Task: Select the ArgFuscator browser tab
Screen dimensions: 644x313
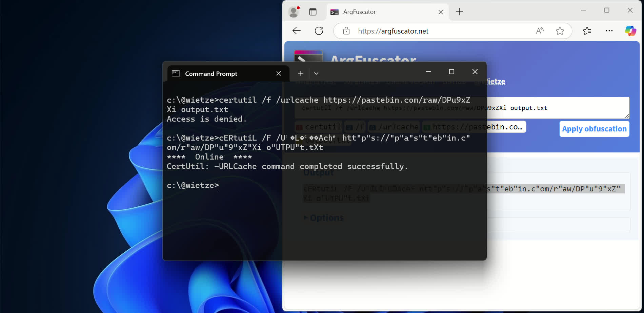Action: point(387,12)
